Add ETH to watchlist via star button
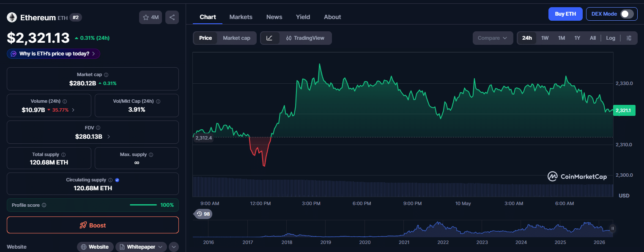Screen dimensions: 644x252 151,17
